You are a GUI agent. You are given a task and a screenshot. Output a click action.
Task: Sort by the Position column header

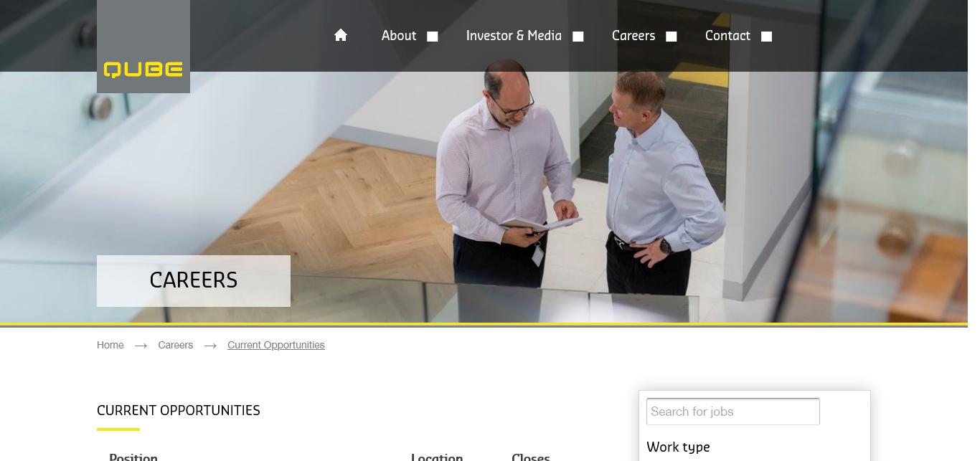(x=133, y=457)
